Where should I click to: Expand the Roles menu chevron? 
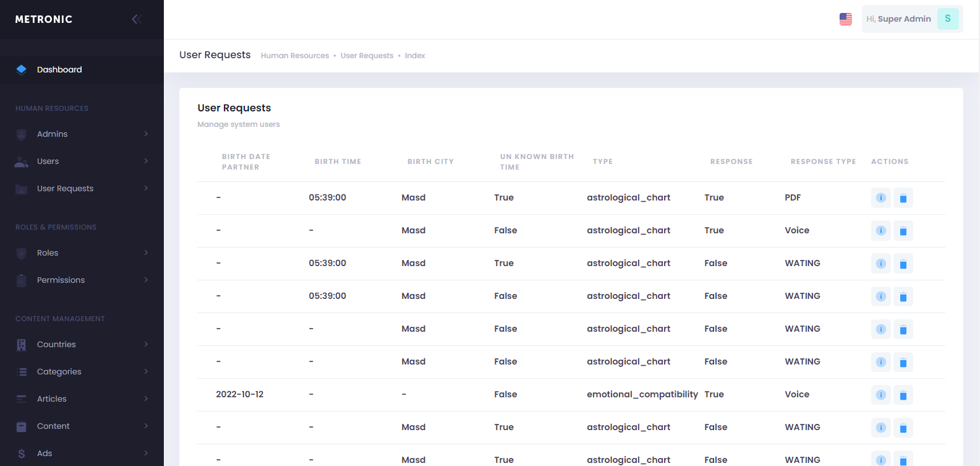pos(146,253)
